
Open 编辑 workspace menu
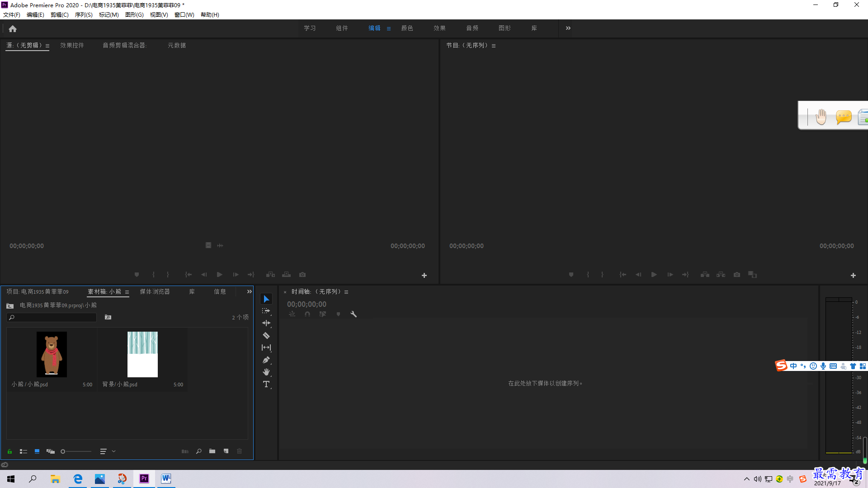389,28
